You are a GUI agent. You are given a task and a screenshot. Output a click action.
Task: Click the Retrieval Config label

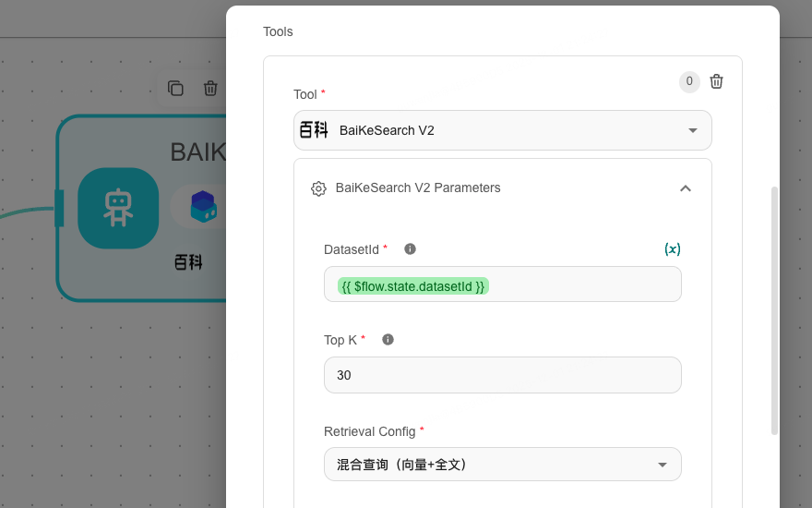(369, 432)
